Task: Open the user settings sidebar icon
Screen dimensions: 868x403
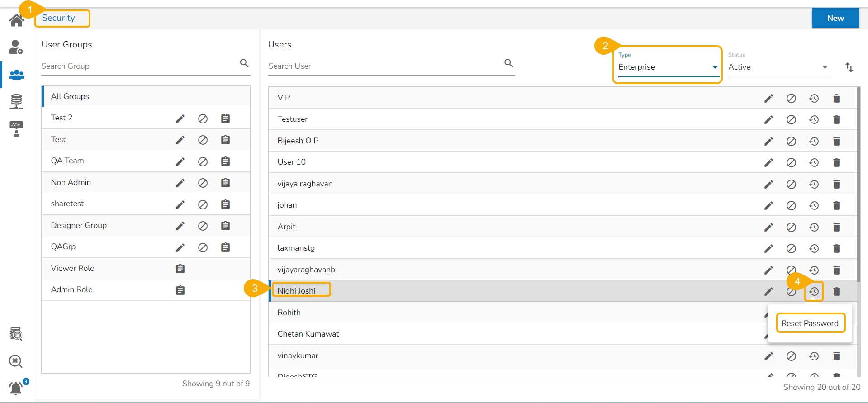Action: (x=16, y=47)
